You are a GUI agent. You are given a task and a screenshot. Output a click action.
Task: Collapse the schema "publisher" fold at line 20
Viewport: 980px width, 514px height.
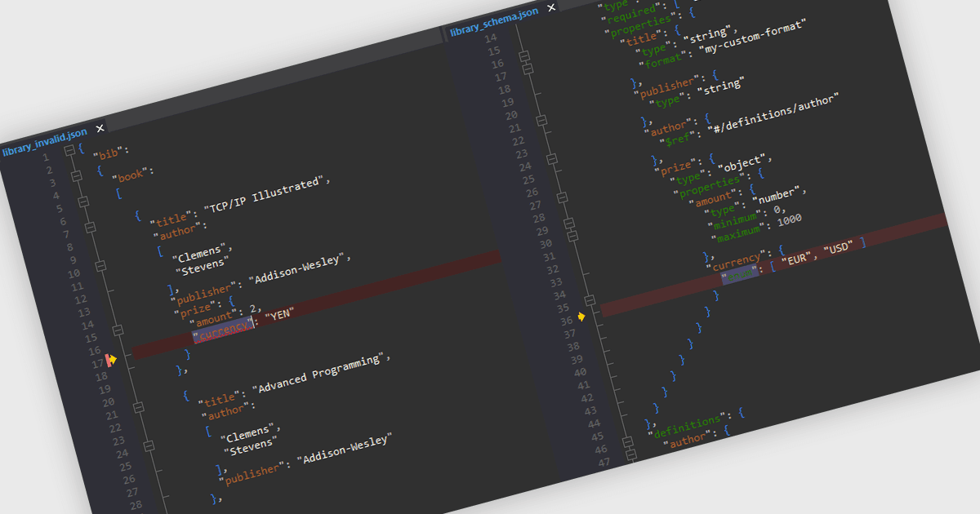pyautogui.click(x=541, y=121)
